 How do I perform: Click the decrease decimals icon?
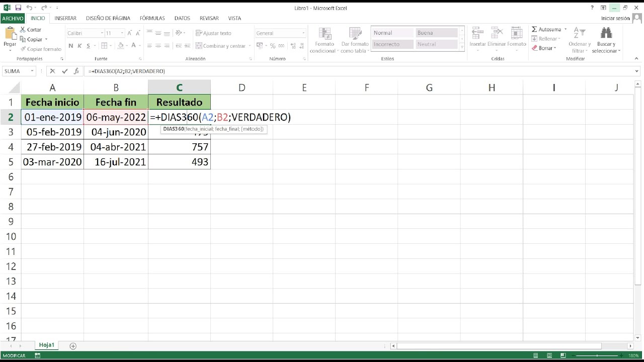point(301,46)
